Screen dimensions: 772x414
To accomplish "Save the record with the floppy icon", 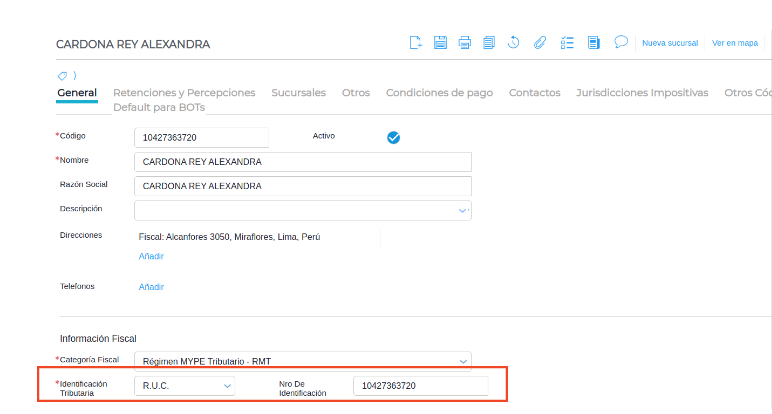I will point(440,43).
